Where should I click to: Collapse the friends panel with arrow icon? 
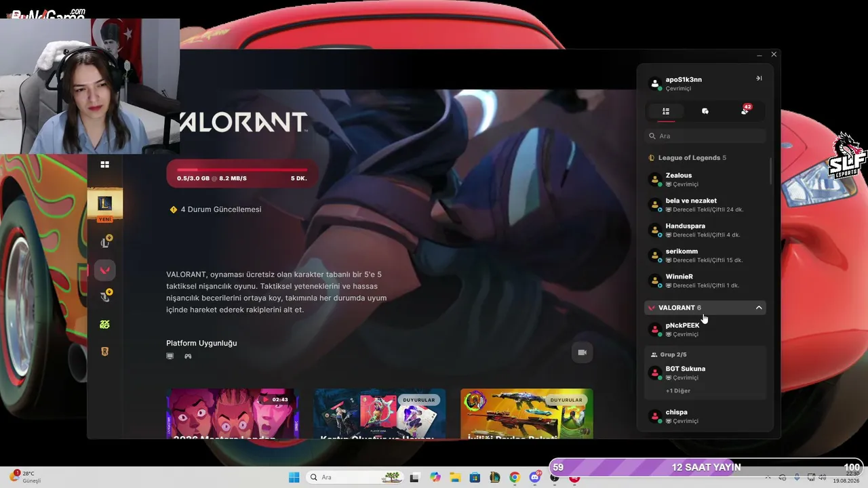(759, 79)
